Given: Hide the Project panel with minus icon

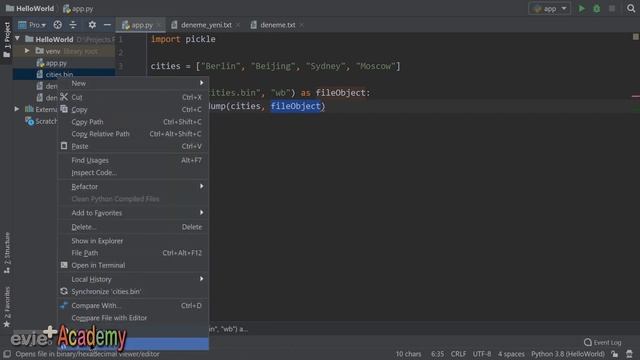Looking at the screenshot, I should (x=107, y=25).
